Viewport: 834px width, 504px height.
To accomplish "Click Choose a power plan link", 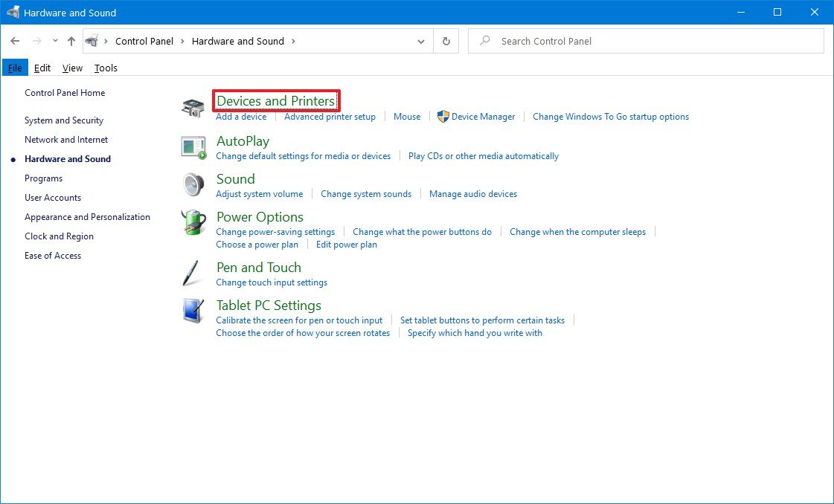I will [x=257, y=244].
